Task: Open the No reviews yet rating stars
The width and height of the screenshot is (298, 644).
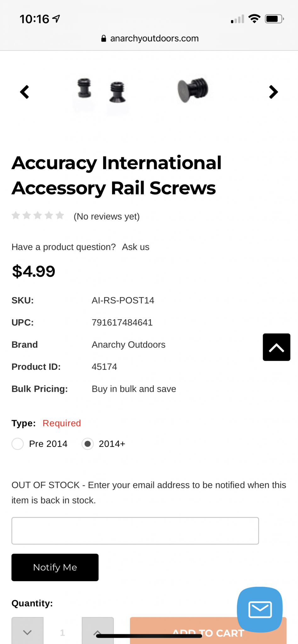Action: (x=38, y=216)
